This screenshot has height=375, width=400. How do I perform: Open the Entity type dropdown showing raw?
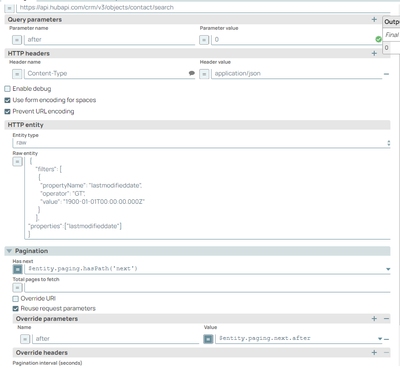click(x=201, y=143)
